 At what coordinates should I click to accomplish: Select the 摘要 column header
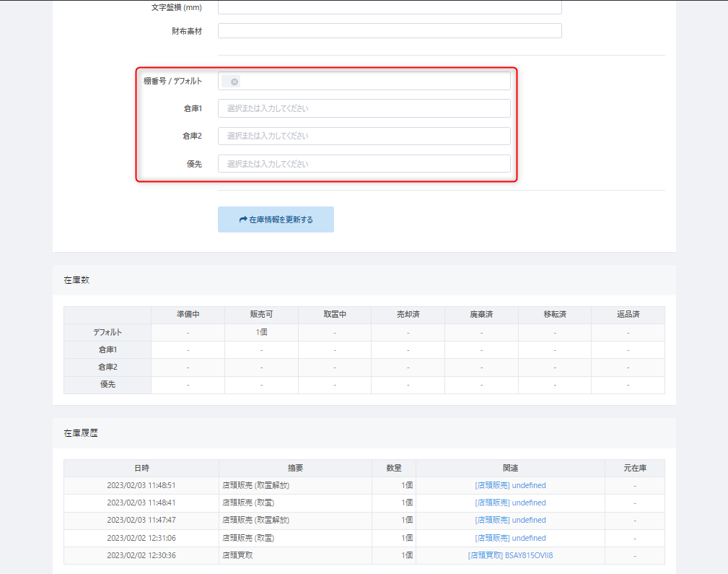tap(295, 468)
